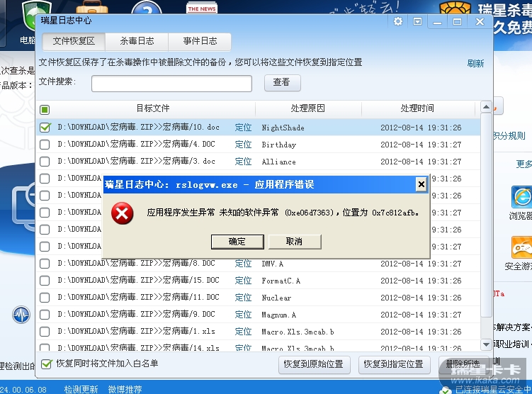Switch to 文件恢复区 tab
Screen dimensions: 532x394
click(74, 41)
